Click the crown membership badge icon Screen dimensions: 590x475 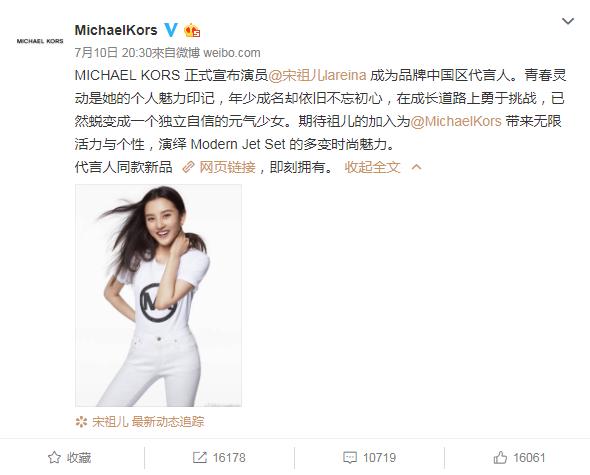[192, 30]
